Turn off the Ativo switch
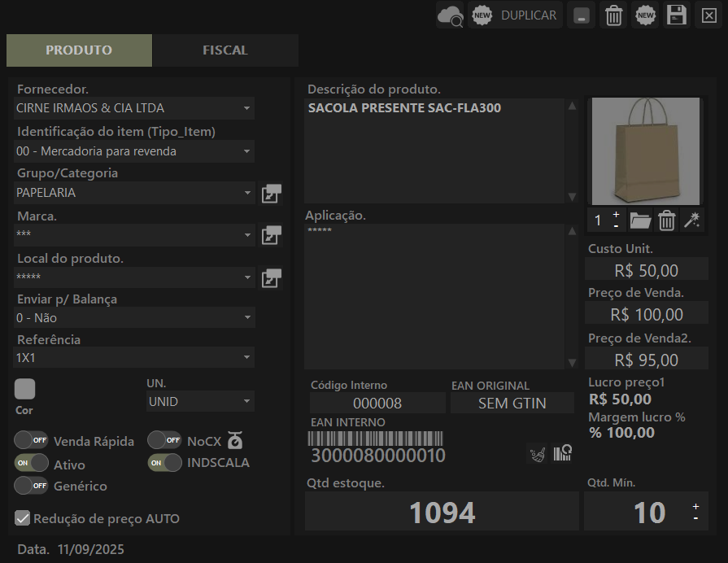Viewport: 728px width, 563px height. (31, 463)
